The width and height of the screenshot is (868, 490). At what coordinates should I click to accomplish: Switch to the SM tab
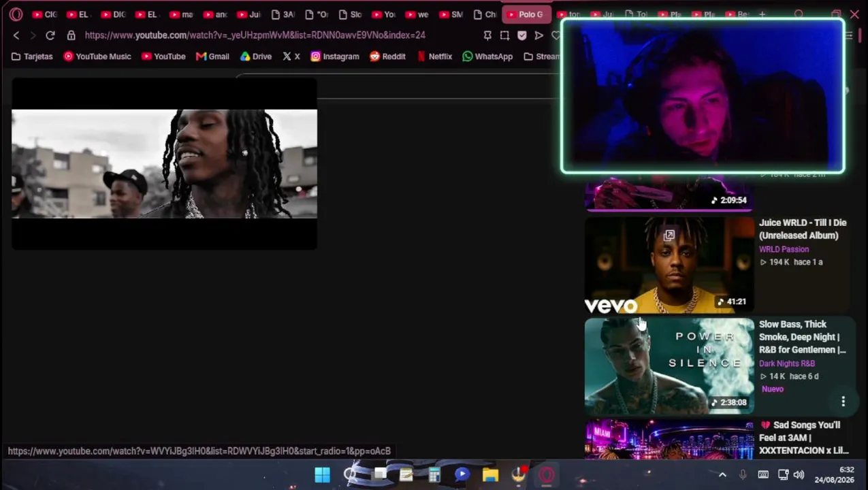coord(451,14)
